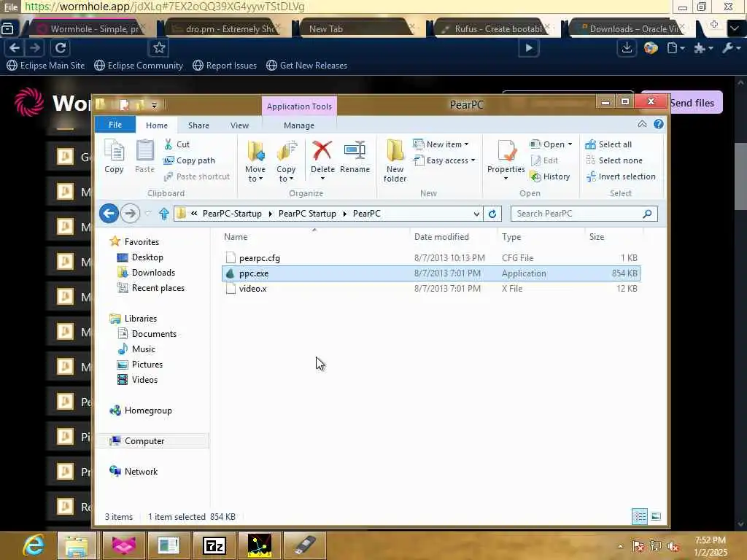Screen dimensions: 747x560
Task: Click the muted volume tray icon
Action: pyautogui.click(x=673, y=547)
